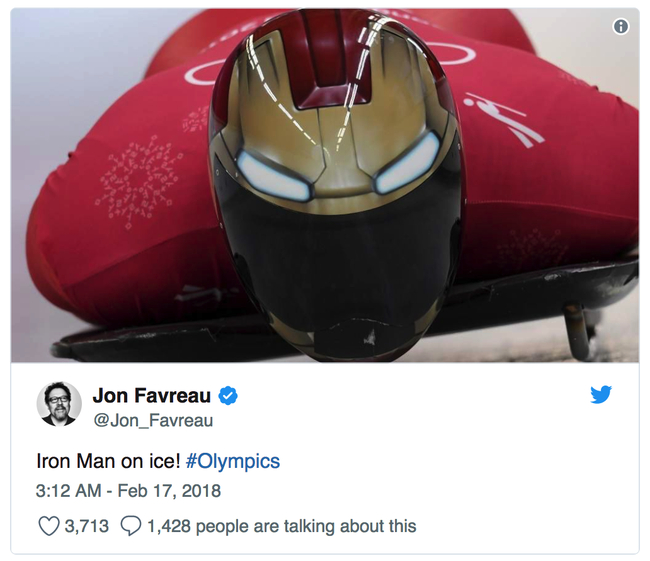Open Jon Favreau's profile picture
Image resolution: width=650 pixels, height=561 pixels.
[x=59, y=404]
